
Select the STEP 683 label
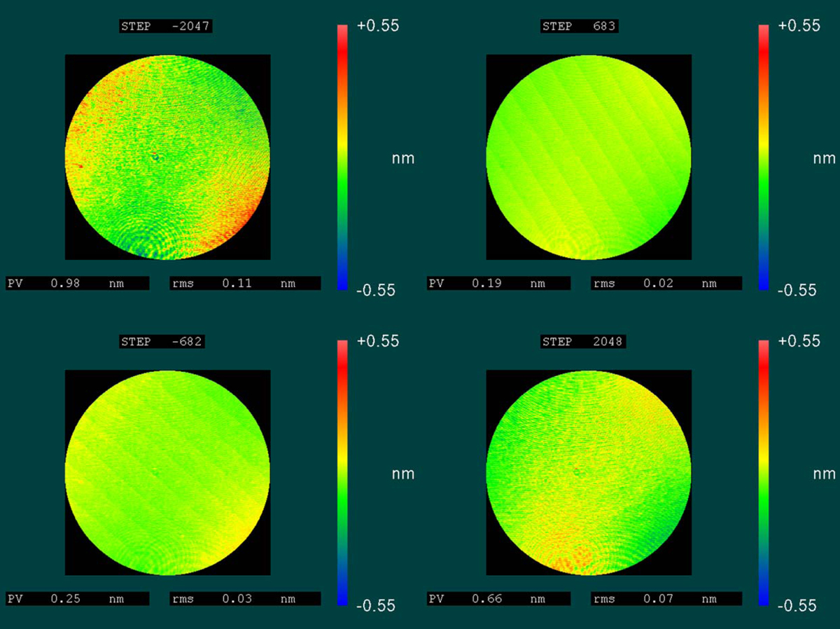coord(580,27)
